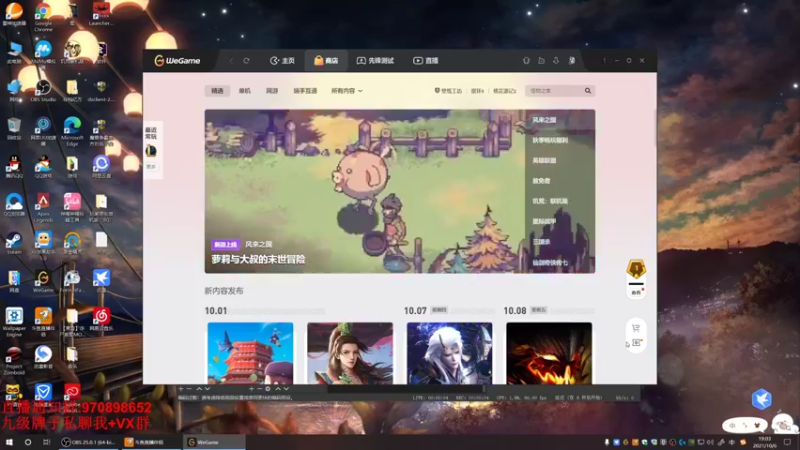Select the 精选 featured filter
This screenshot has width=800, height=450.
pos(217,91)
